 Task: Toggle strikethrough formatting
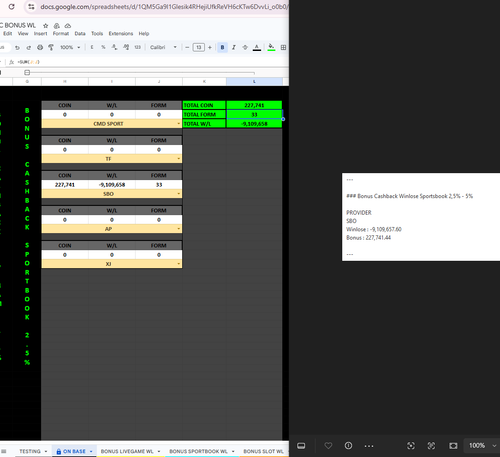(245, 48)
